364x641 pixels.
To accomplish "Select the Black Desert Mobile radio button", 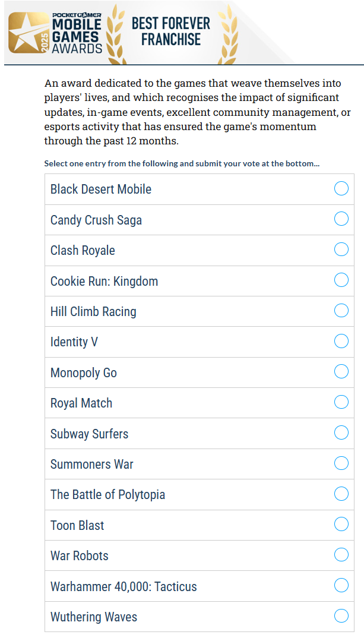I will click(341, 189).
